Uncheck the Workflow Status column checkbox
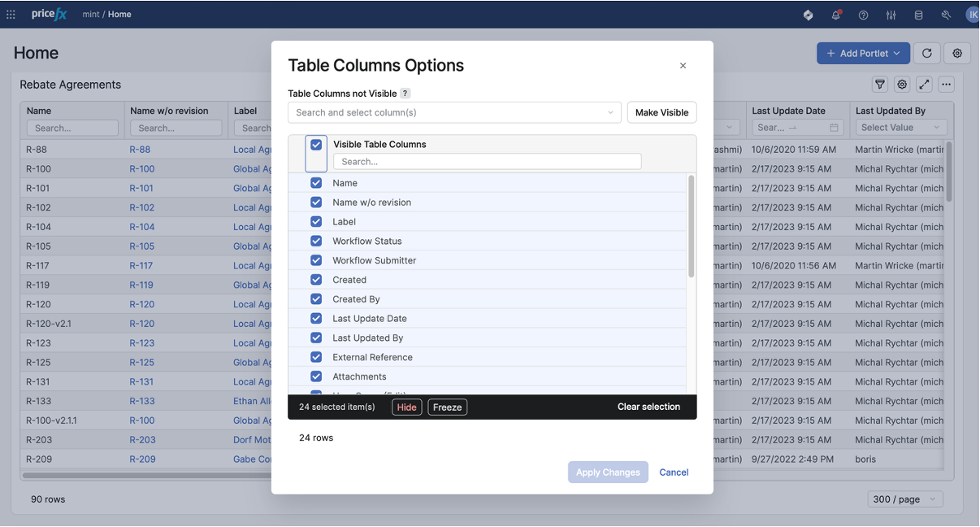 tap(316, 241)
